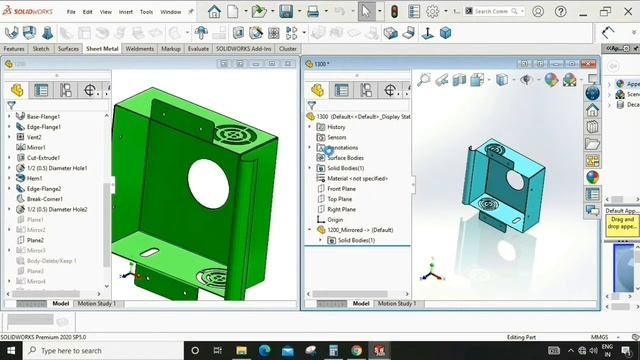Screen dimensions: 640x360
Task: Open the File menu
Action: [71, 12]
